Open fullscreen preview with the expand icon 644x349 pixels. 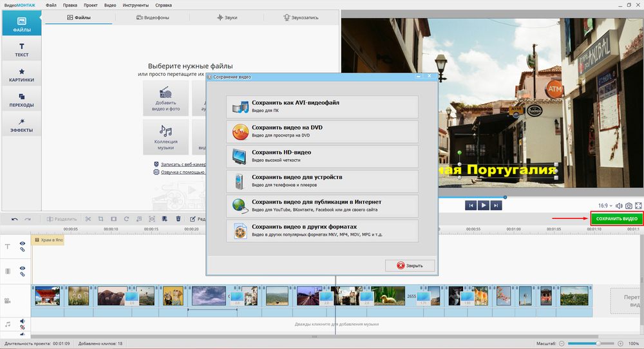(x=638, y=205)
